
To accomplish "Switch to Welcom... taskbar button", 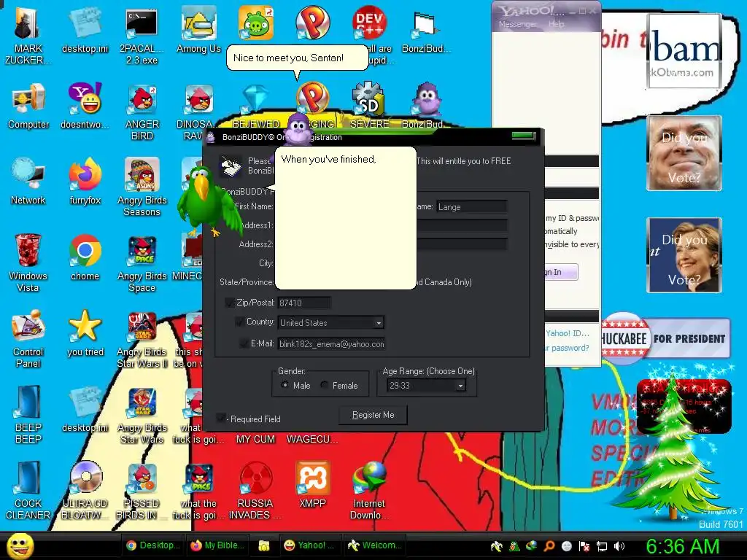I will pos(374,545).
